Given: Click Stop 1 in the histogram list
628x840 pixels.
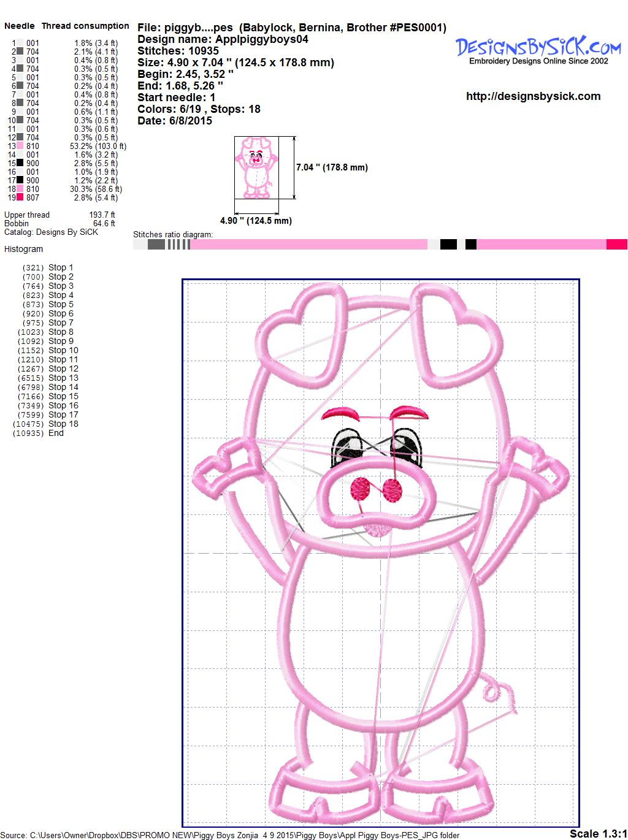Looking at the screenshot, I should [x=61, y=267].
